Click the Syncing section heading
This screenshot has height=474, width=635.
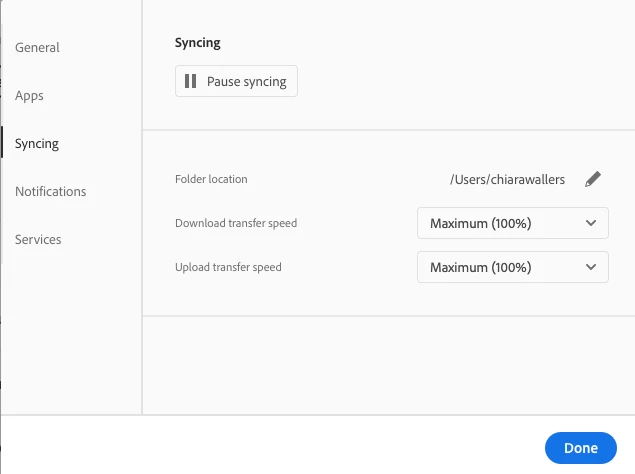[x=197, y=43]
